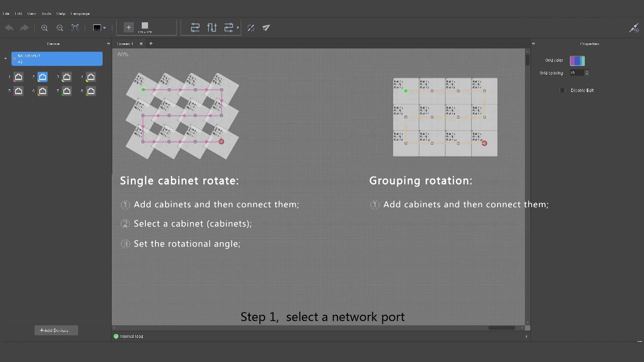Click the green start node of rotated cabinets
The width and height of the screenshot is (644, 362).
coord(143,90)
